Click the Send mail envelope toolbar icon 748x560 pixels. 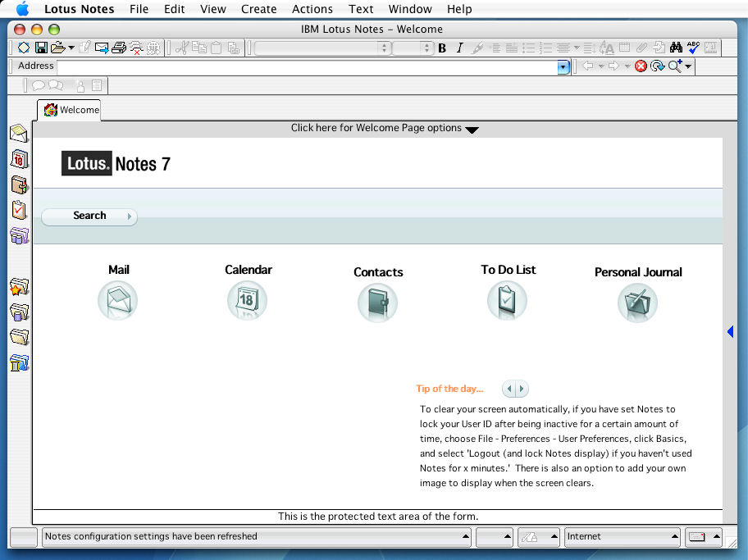pos(102,48)
